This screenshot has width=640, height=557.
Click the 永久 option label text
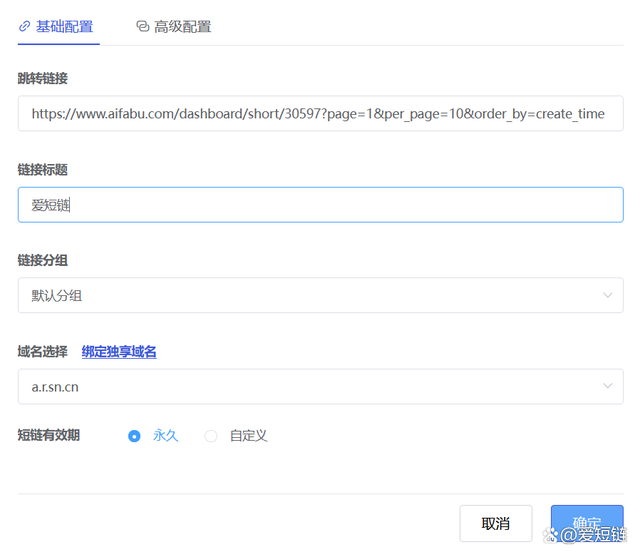point(166,436)
